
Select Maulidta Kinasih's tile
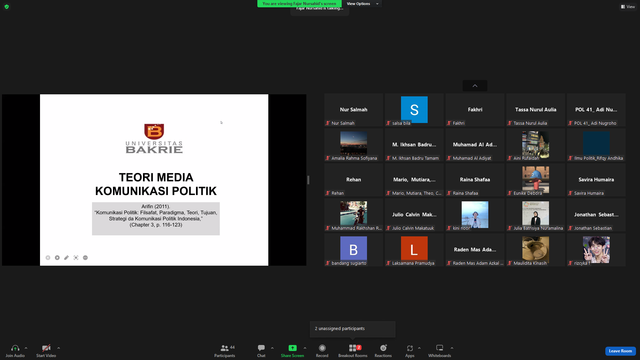click(x=535, y=250)
